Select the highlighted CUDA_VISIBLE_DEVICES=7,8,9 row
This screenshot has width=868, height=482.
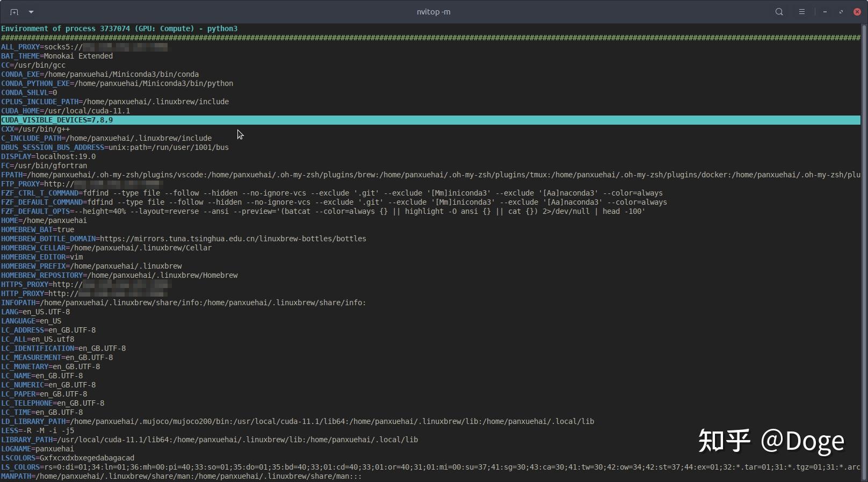[x=431, y=120]
